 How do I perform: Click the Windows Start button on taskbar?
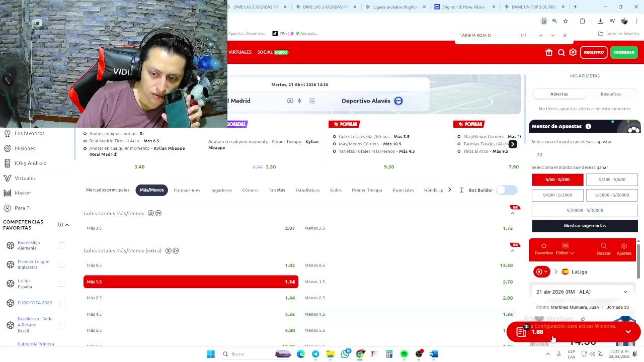click(x=211, y=354)
